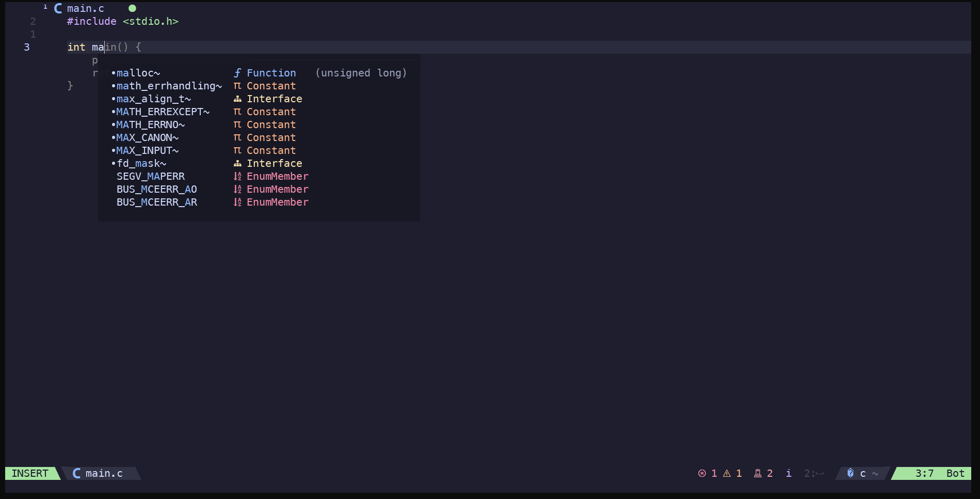
Task: Choose MAX_CANON completion item
Action: (147, 137)
